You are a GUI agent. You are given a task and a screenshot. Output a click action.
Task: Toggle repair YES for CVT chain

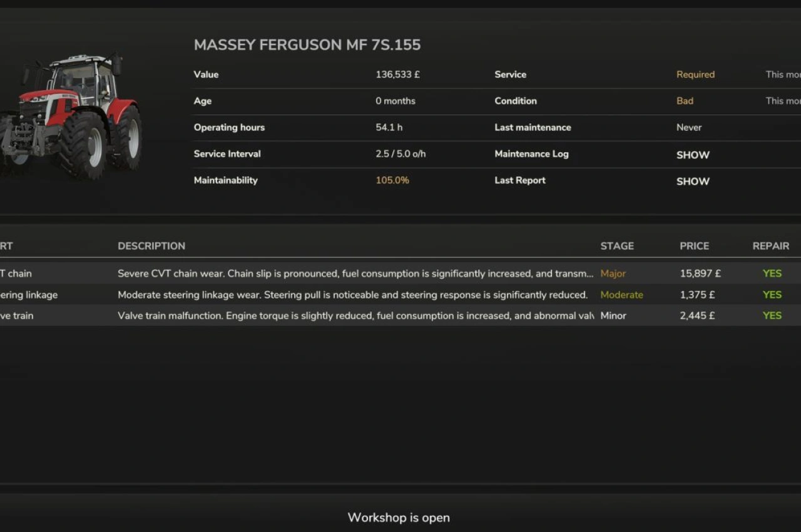772,274
